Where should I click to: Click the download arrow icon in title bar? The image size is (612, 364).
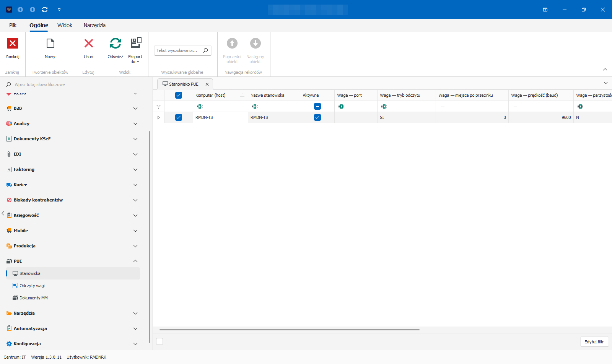pyautogui.click(x=33, y=10)
